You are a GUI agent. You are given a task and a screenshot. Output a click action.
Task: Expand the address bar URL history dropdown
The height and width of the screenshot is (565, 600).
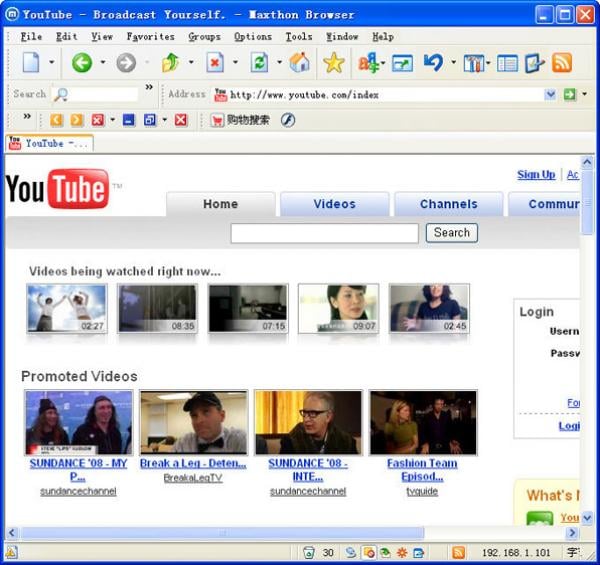click(550, 94)
